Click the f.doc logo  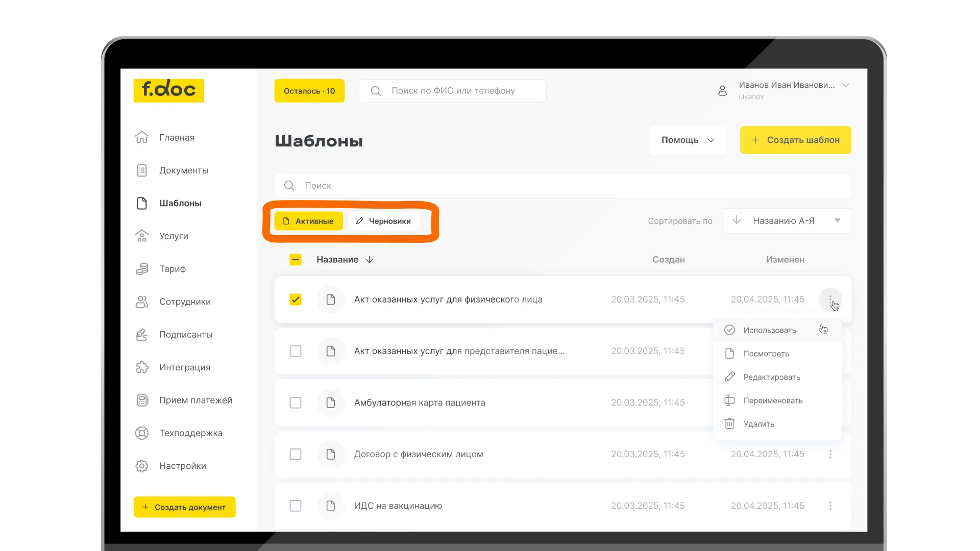pos(168,90)
